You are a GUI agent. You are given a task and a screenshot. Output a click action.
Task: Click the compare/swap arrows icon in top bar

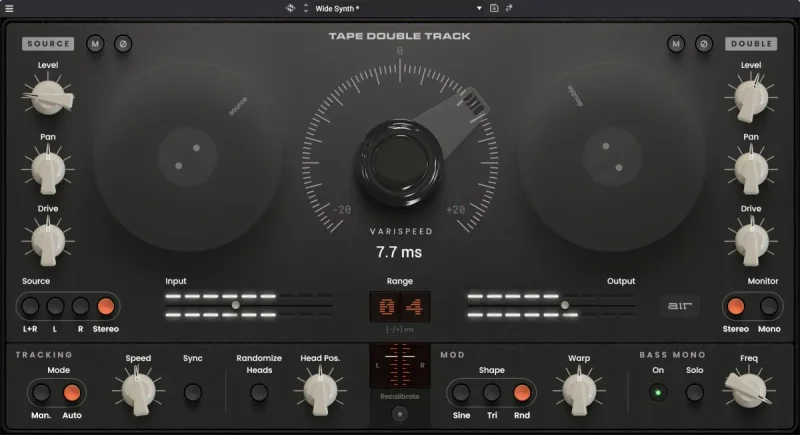pyautogui.click(x=509, y=8)
